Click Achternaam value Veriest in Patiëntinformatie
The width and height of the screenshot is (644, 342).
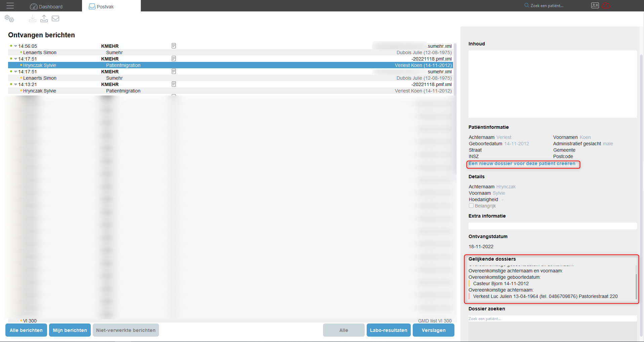point(504,137)
